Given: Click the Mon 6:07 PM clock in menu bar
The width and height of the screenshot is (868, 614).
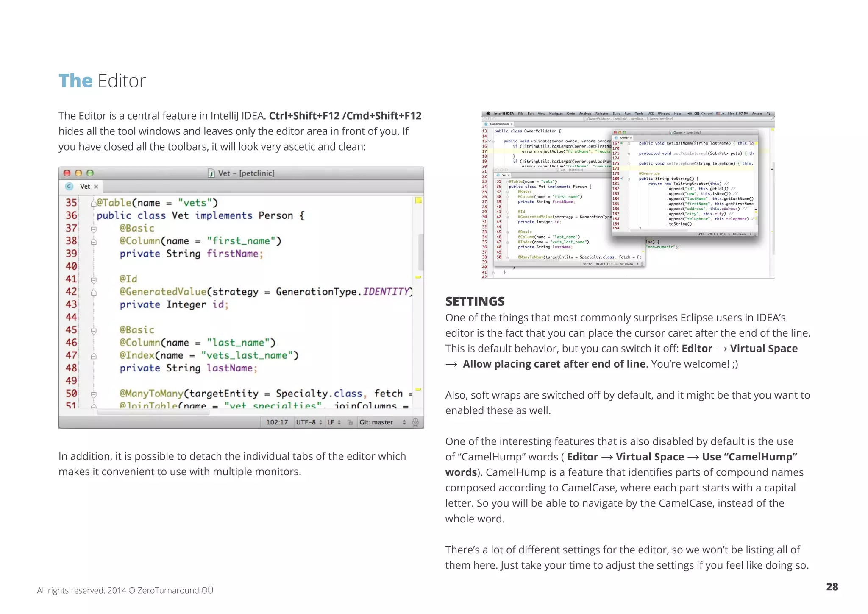Looking at the screenshot, I should pos(738,114).
